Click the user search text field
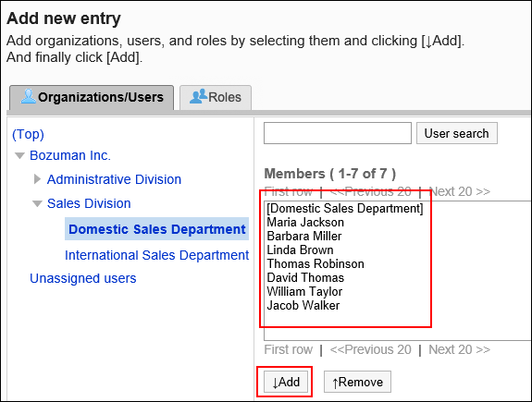 tap(338, 133)
